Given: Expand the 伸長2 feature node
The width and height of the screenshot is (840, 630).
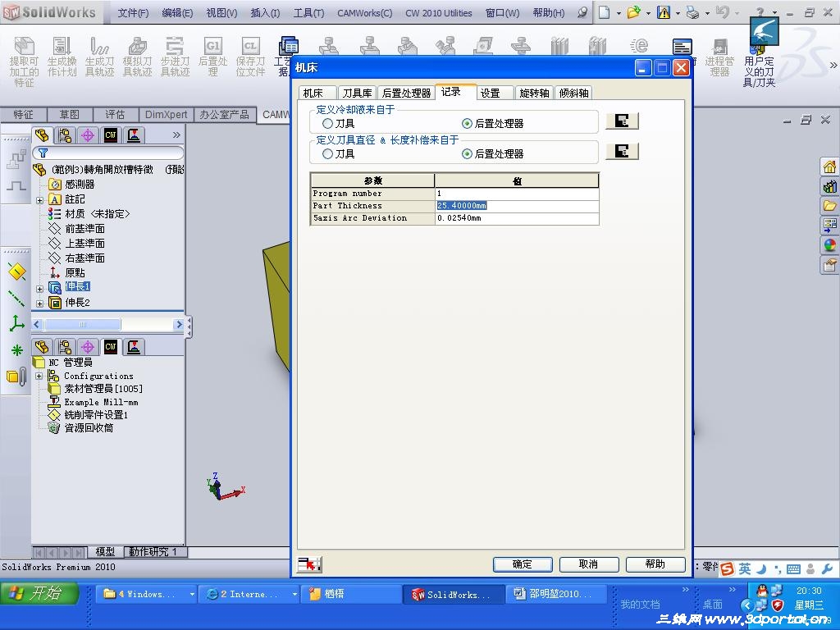Looking at the screenshot, I should (x=39, y=304).
